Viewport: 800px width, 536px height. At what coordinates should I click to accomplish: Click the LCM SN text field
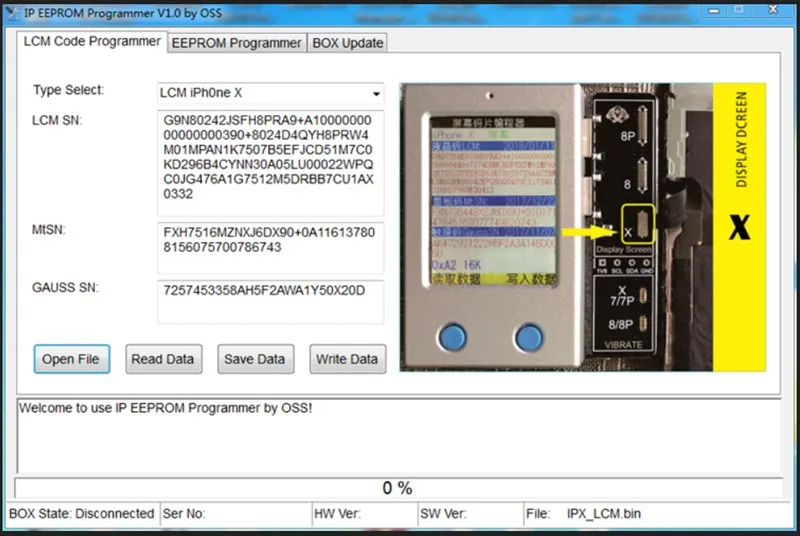[x=270, y=163]
